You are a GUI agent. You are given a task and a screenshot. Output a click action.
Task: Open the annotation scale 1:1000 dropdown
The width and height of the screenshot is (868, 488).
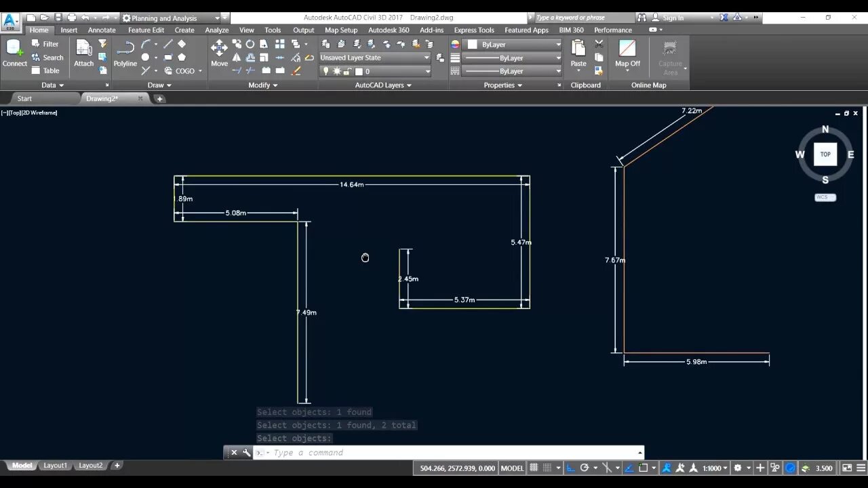(715, 468)
